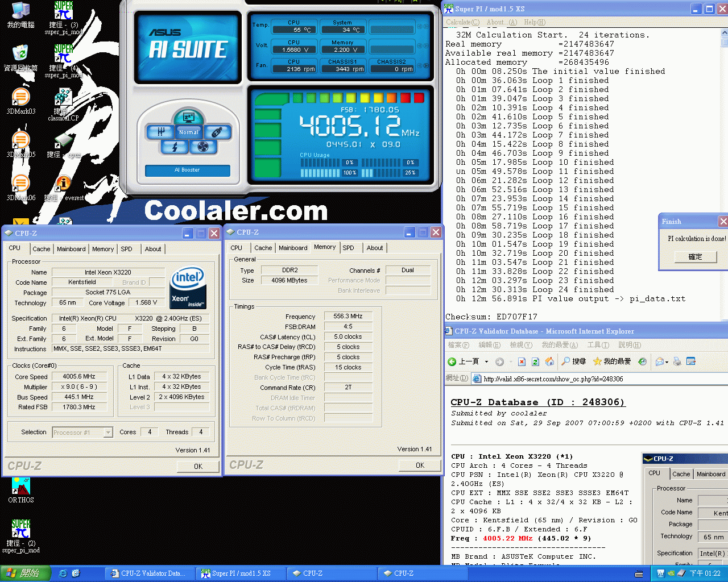Click the Specification field showing Xeon X3220
Viewport: 728px width, 582px height.
click(131, 318)
